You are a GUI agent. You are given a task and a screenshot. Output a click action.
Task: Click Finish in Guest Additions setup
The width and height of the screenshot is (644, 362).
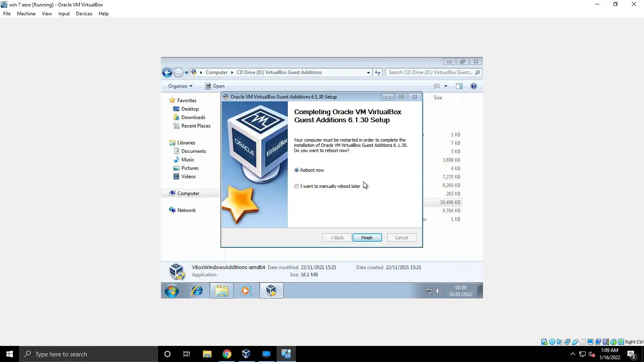367,238
